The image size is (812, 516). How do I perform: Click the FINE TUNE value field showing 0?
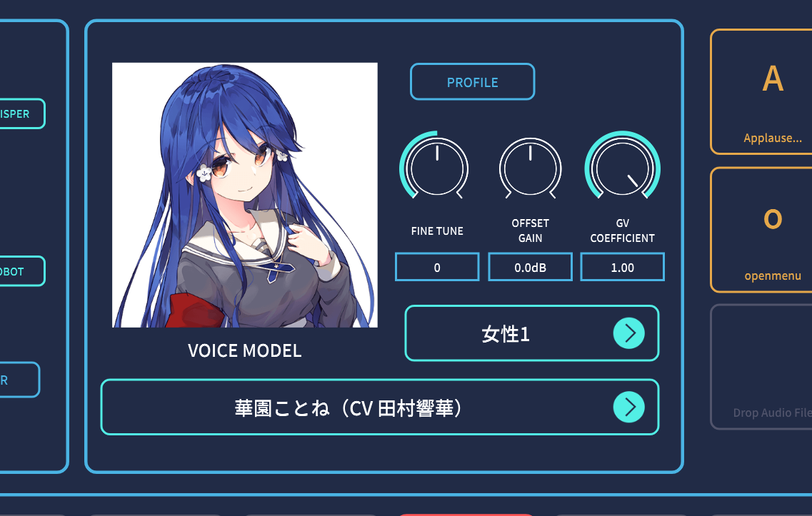tap(437, 267)
